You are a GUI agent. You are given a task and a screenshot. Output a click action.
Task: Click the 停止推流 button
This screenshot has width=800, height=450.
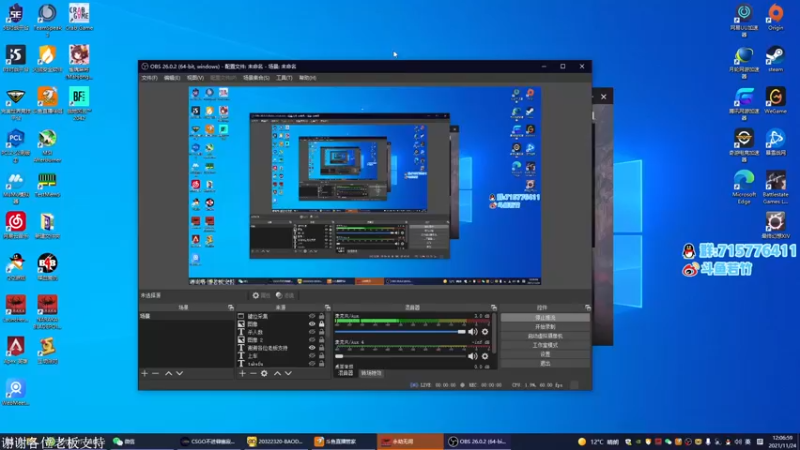point(545,317)
